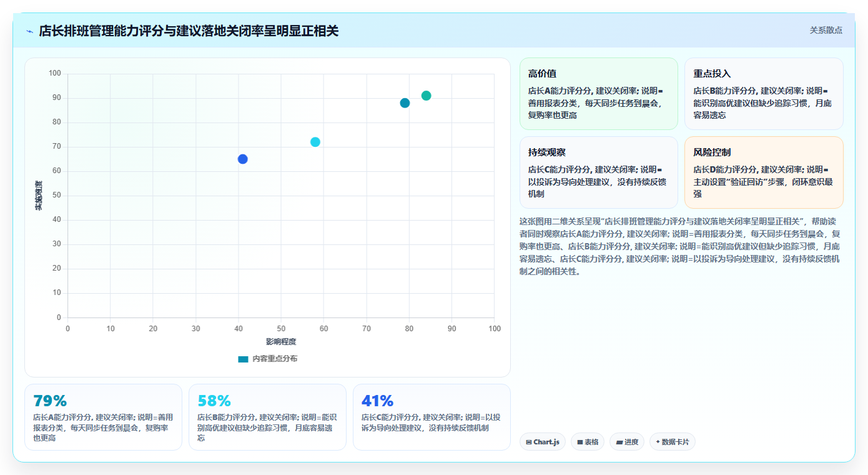Click the 79% stat card
This screenshot has width=868, height=475.
(x=103, y=417)
